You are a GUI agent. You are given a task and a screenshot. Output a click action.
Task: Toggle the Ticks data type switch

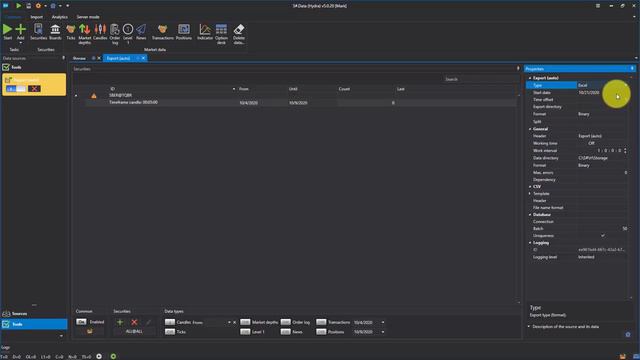pyautogui.click(x=170, y=332)
